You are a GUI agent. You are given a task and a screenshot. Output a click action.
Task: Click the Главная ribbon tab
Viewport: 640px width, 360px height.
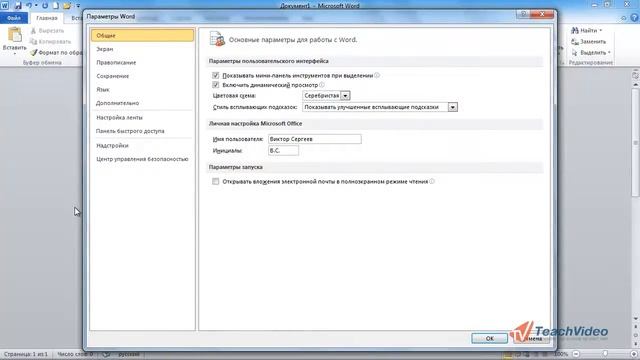(47, 18)
